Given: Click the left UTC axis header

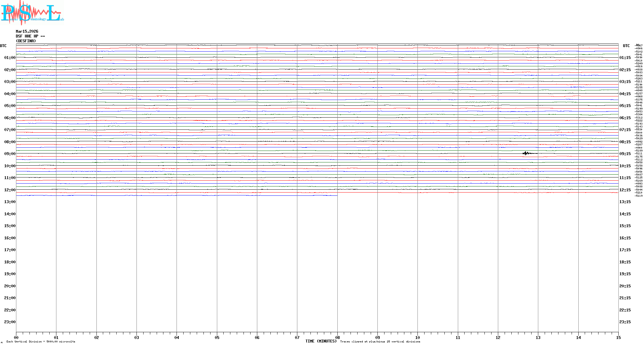Looking at the screenshot, I should (3, 46).
